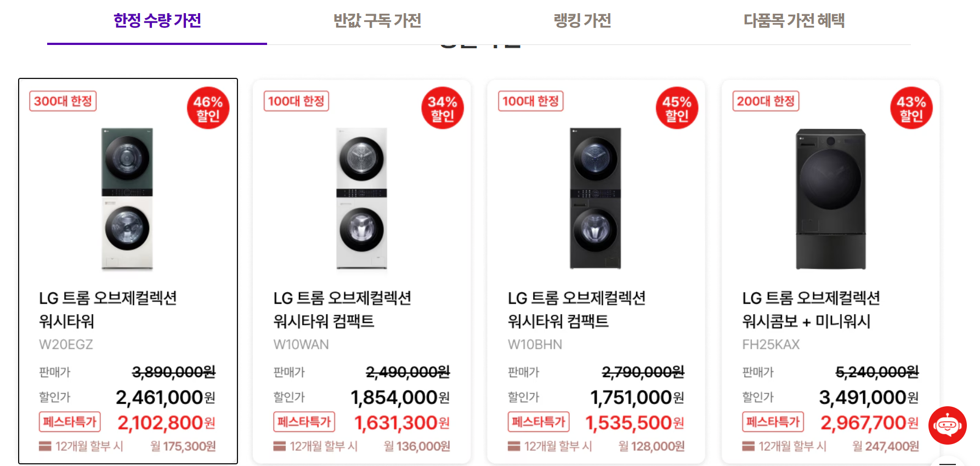This screenshot has width=980, height=466.
Task: Click the 300대 한정 badge
Action: click(62, 101)
